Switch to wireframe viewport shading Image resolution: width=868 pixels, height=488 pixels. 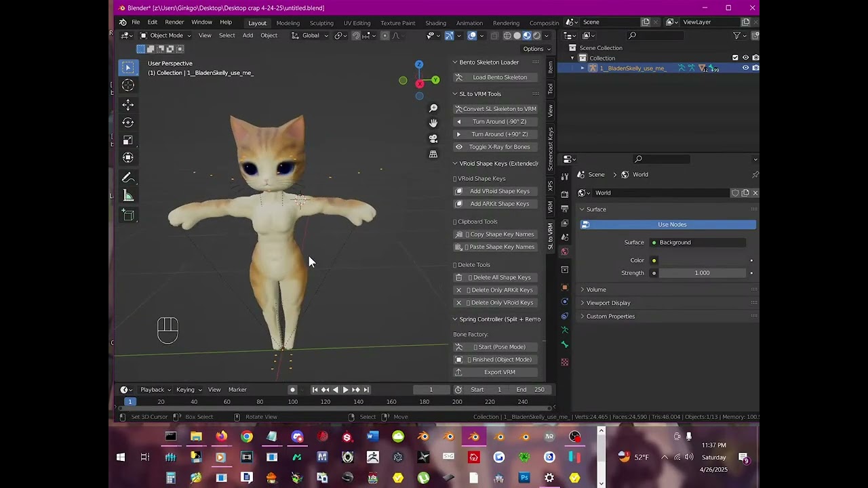(x=507, y=35)
